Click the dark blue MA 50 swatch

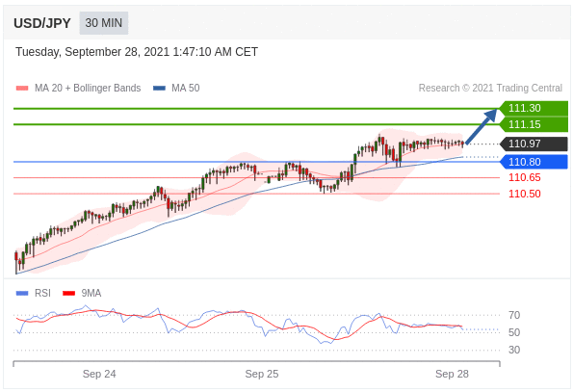(x=159, y=88)
